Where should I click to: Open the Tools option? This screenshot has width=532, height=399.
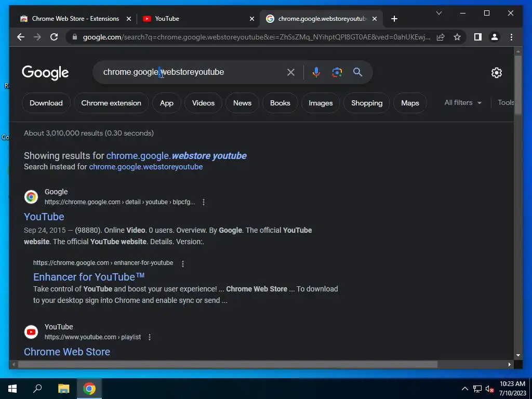(x=506, y=103)
